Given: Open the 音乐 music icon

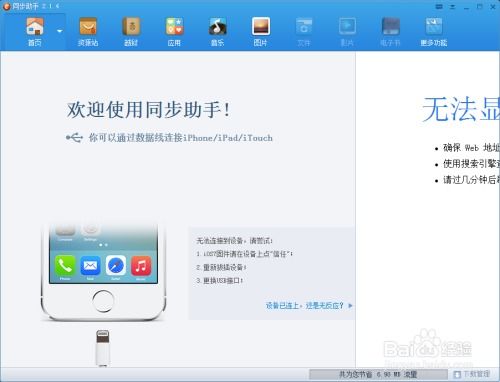Looking at the screenshot, I should pyautogui.click(x=217, y=32).
